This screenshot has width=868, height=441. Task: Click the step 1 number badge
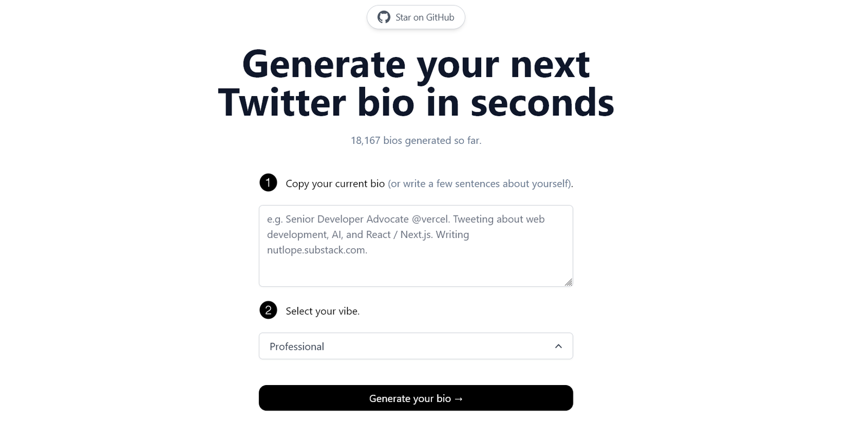pyautogui.click(x=268, y=183)
